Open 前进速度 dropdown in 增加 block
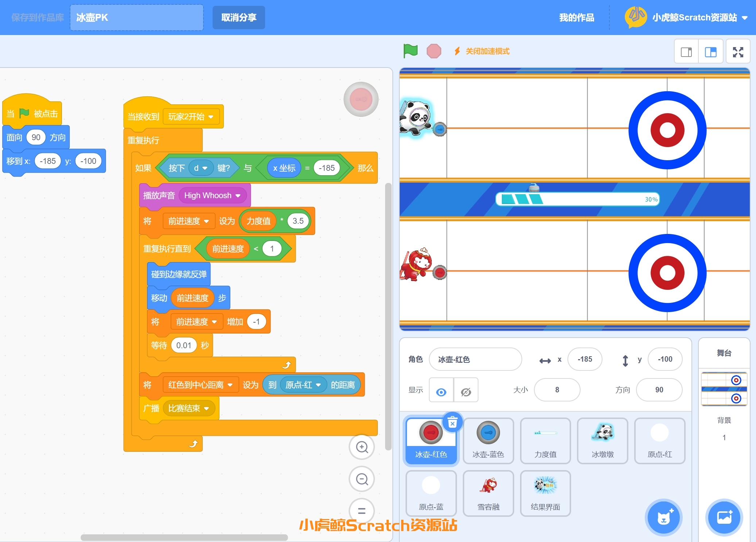Viewport: 756px width, 542px height. click(x=196, y=322)
